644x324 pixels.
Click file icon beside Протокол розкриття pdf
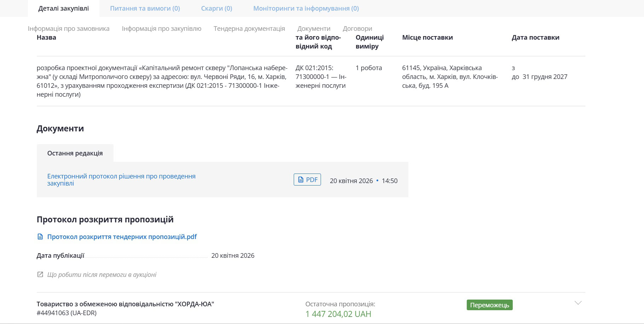[40, 237]
